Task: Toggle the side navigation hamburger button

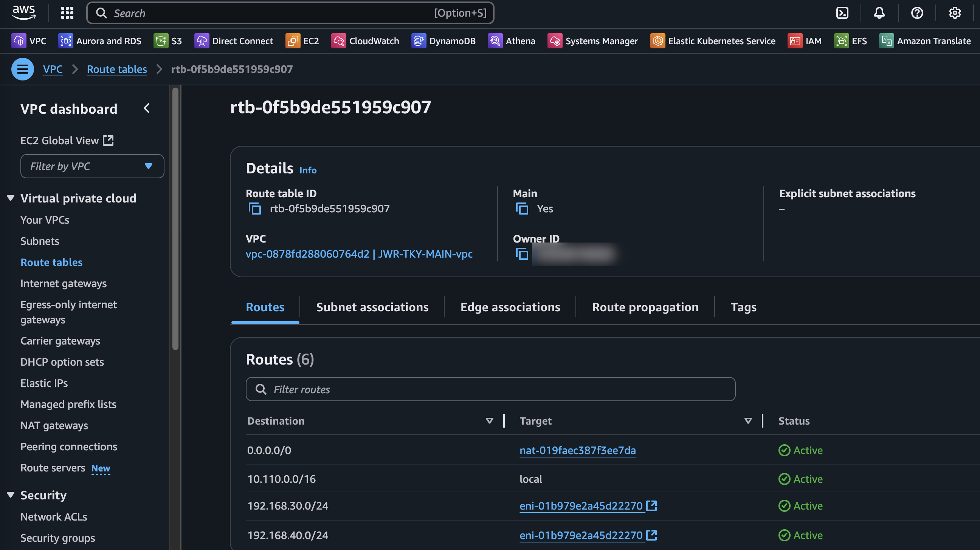Action: (22, 69)
